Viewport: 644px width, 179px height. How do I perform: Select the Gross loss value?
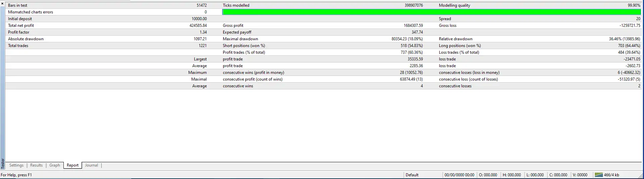coord(630,26)
